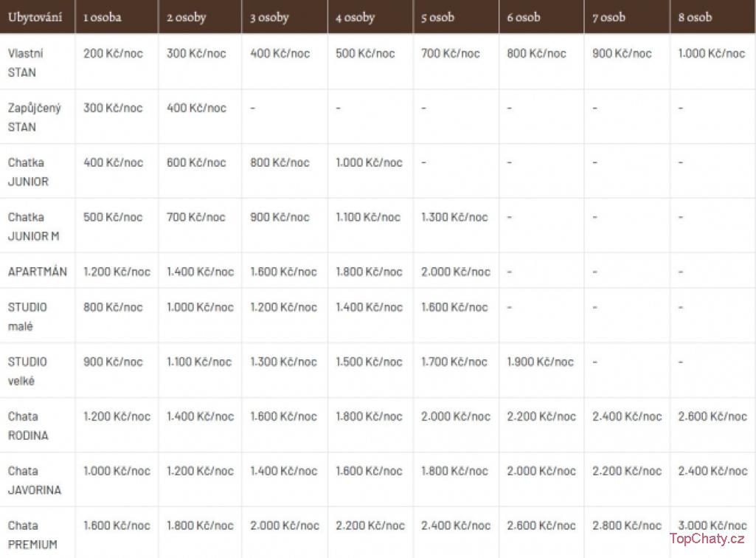Select the Chata JAVORINA row label
This screenshot has width=756, height=558.
pos(35,480)
